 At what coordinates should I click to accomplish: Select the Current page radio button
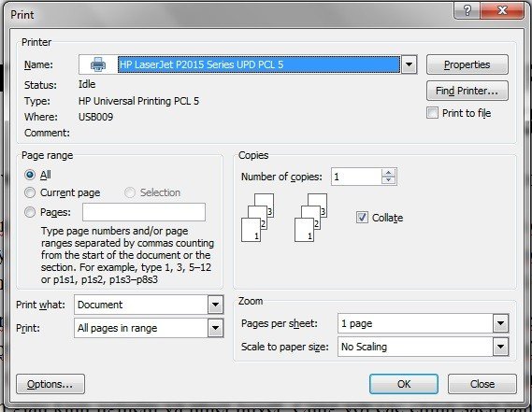(30, 192)
